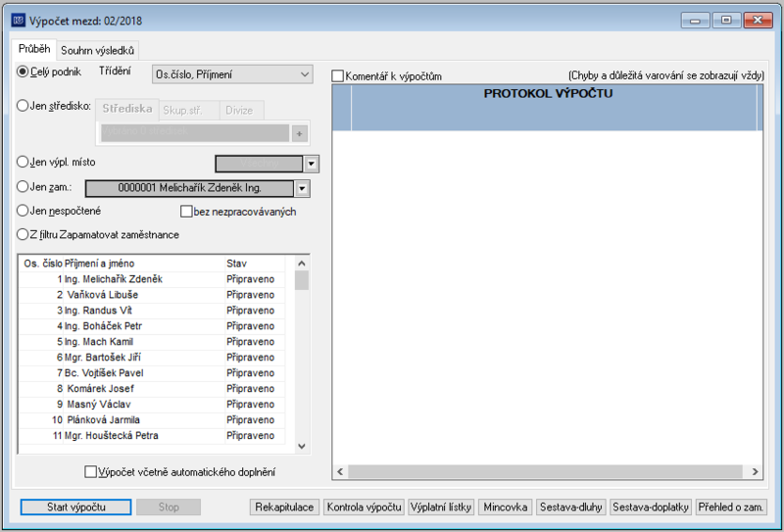The image size is (784, 532).
Task: Select Z filtru Zapamatovat zaměstnance option
Action: [23, 234]
